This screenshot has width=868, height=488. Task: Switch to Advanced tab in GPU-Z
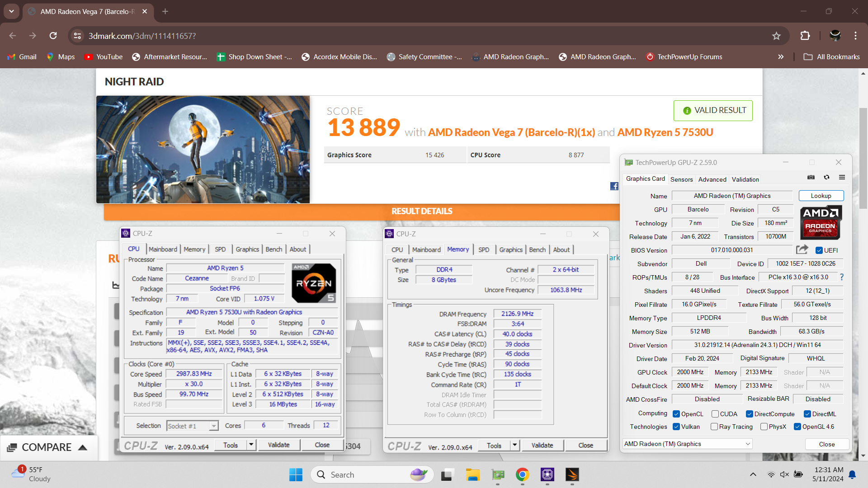[x=712, y=179]
